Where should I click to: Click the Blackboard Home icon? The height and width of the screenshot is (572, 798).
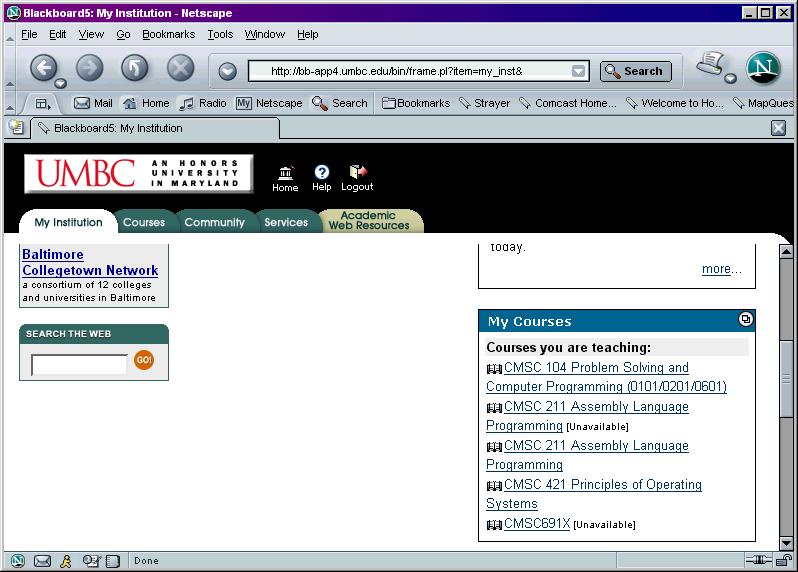285,179
